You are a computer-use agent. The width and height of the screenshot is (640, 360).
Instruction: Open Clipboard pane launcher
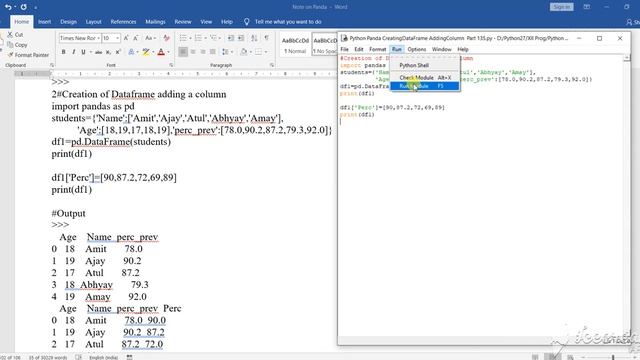pos(52,65)
